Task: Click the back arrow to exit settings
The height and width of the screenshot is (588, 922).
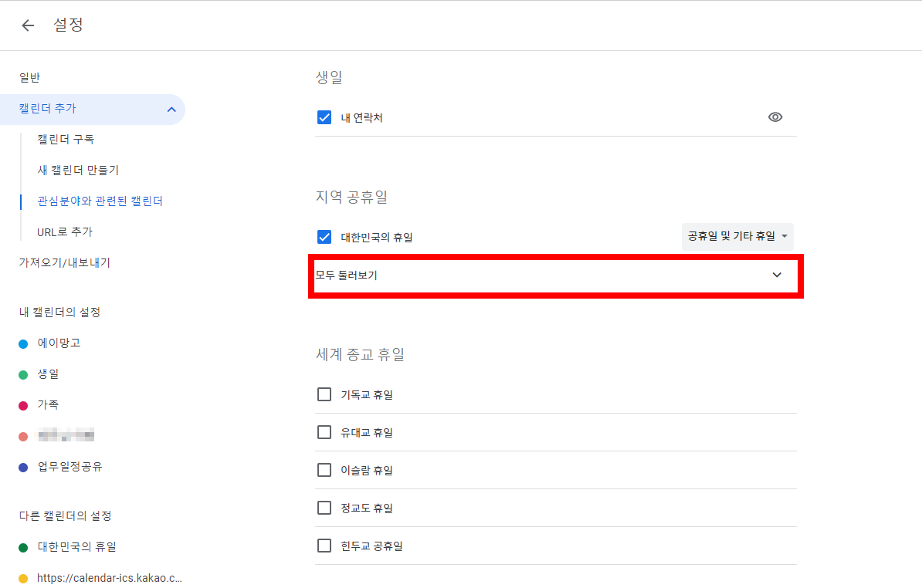Action: 28,25
